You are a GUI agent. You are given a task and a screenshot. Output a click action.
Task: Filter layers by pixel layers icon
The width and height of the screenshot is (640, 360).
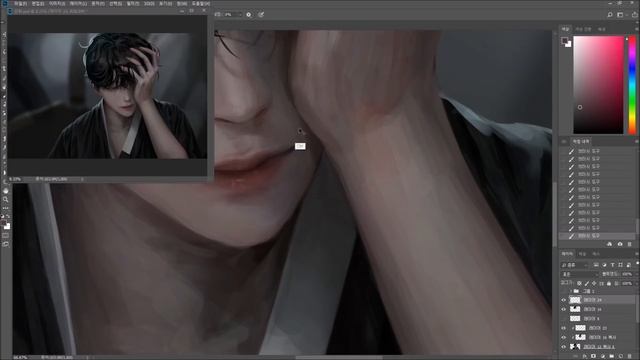point(596,265)
